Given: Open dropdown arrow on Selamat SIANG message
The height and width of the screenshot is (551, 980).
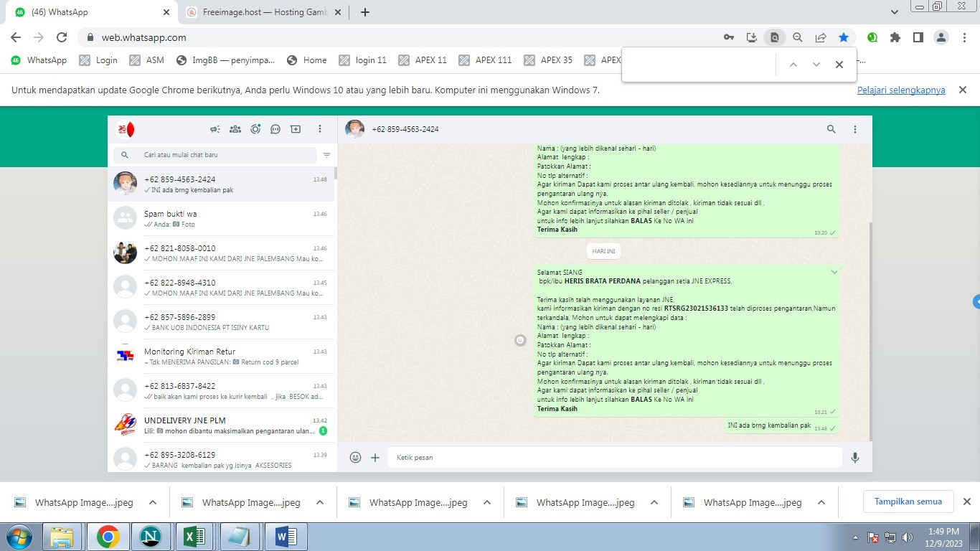Looking at the screenshot, I should (834, 272).
